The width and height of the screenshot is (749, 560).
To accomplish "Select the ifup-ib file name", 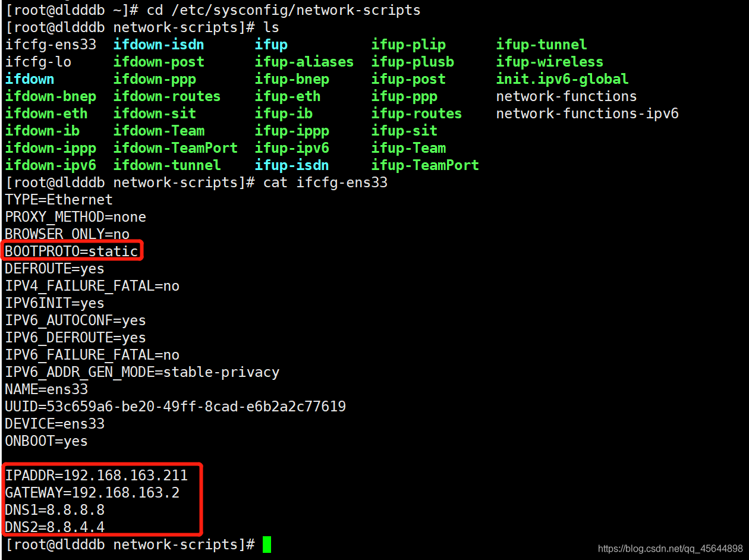I will (x=284, y=114).
